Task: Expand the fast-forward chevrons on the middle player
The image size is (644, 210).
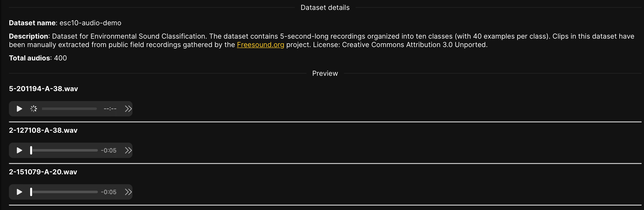Action: tap(128, 150)
